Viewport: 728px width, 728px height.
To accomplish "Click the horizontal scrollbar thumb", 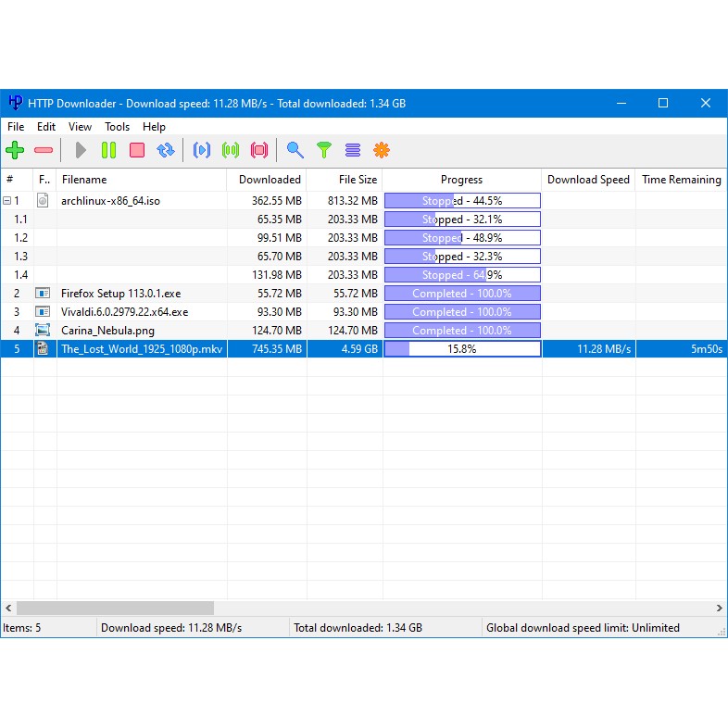I will [115, 608].
